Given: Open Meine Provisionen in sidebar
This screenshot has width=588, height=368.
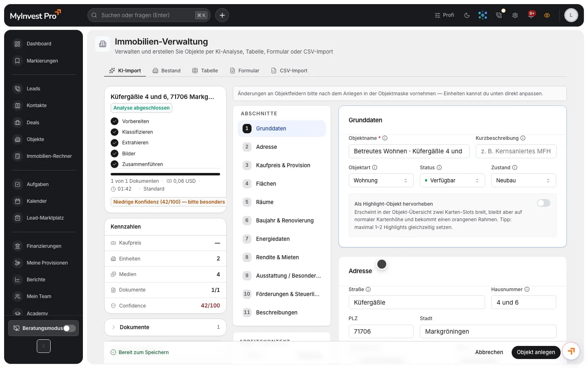Looking at the screenshot, I should tap(44, 263).
